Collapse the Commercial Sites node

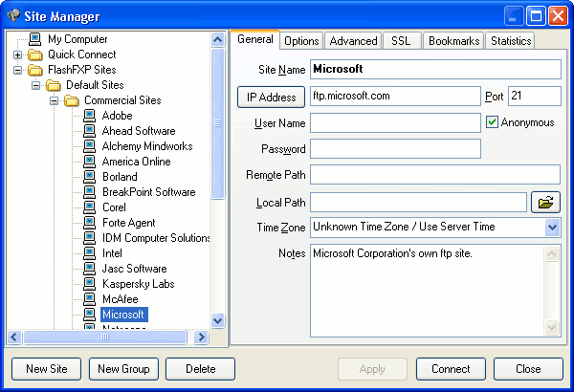tap(54, 100)
